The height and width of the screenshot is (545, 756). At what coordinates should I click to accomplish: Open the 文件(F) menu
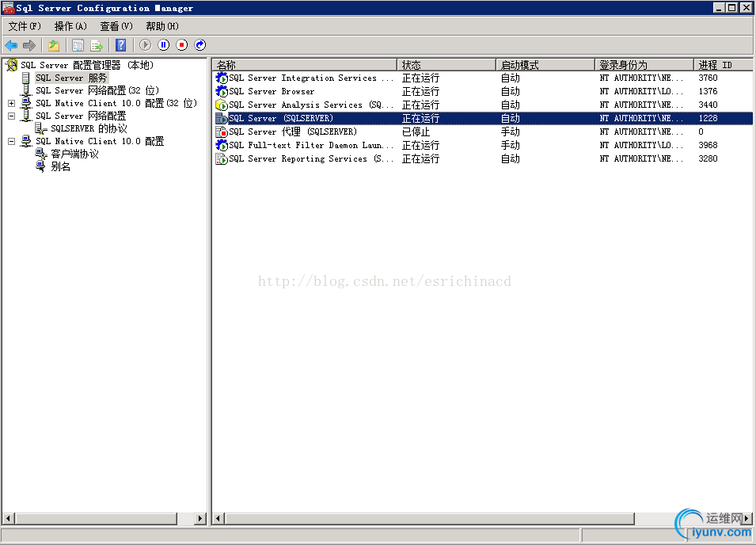point(24,26)
